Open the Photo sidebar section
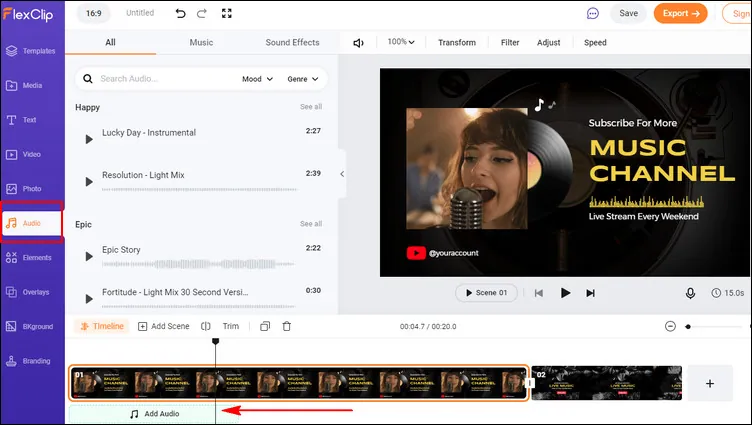This screenshot has height=425, width=752. [24, 189]
